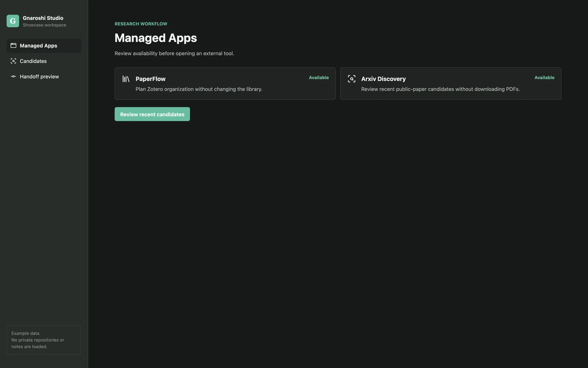Click 'Review recent public-paper candidates' description
The image size is (588, 368).
click(440, 89)
